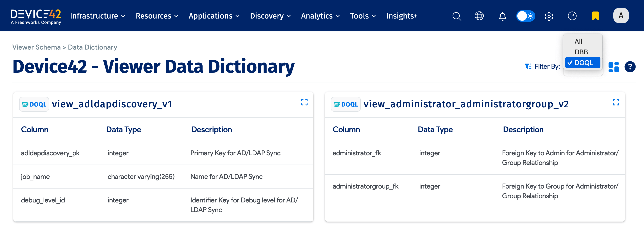
Task: Open the search icon in the top bar
Action: 457,16
